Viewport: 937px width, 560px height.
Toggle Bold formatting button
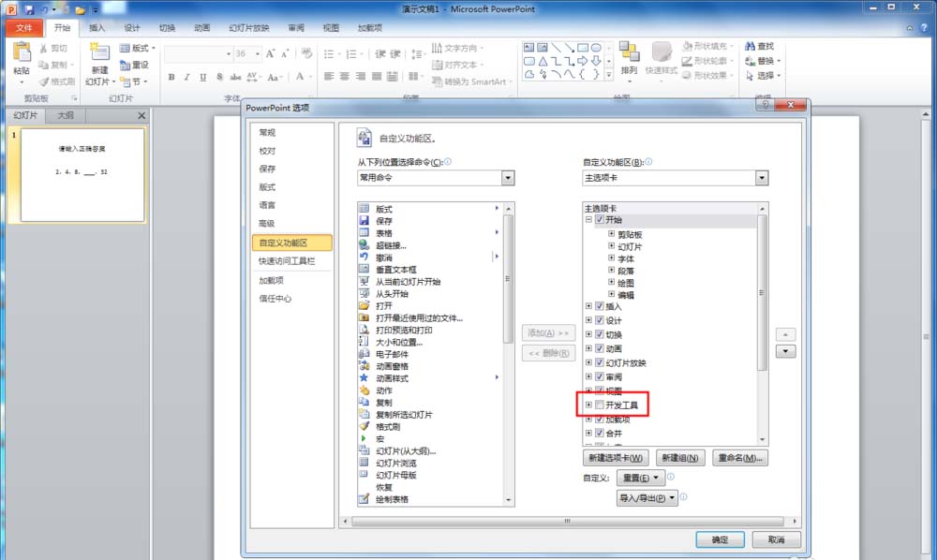point(171,77)
